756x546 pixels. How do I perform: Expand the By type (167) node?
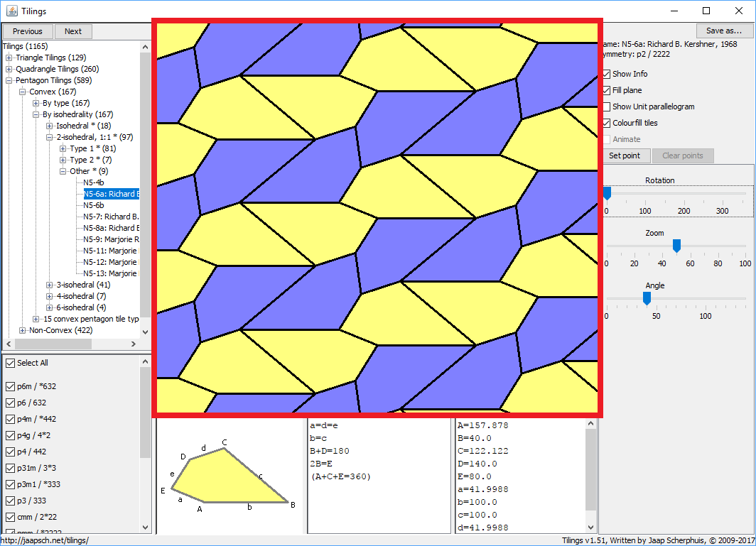pos(36,103)
